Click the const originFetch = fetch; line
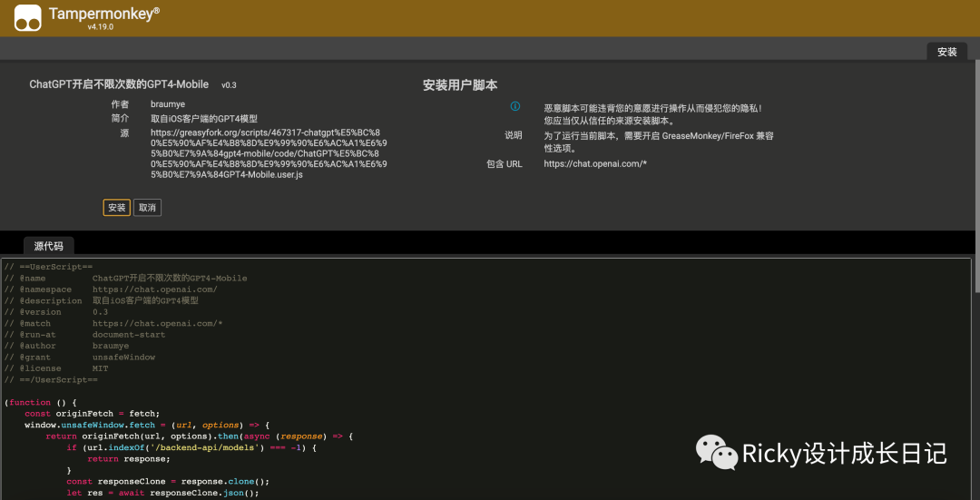The height and width of the screenshot is (500, 980). coord(93,413)
